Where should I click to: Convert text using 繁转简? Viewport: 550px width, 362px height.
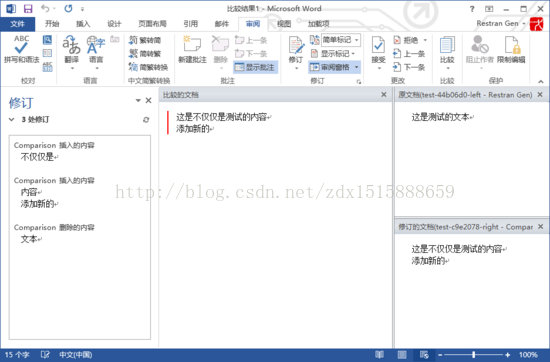pos(145,40)
